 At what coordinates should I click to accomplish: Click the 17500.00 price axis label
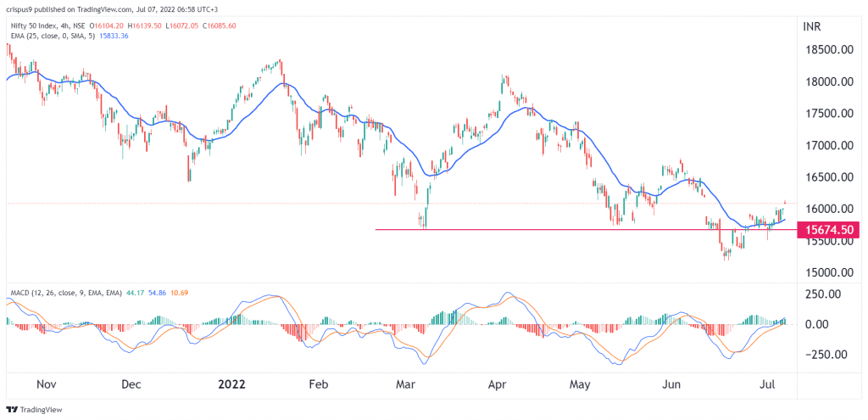click(829, 114)
